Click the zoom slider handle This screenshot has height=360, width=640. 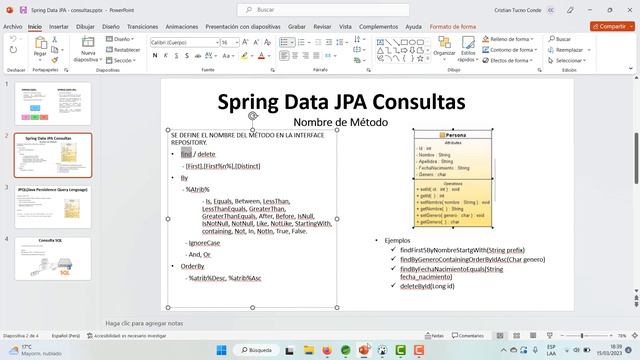click(x=582, y=336)
